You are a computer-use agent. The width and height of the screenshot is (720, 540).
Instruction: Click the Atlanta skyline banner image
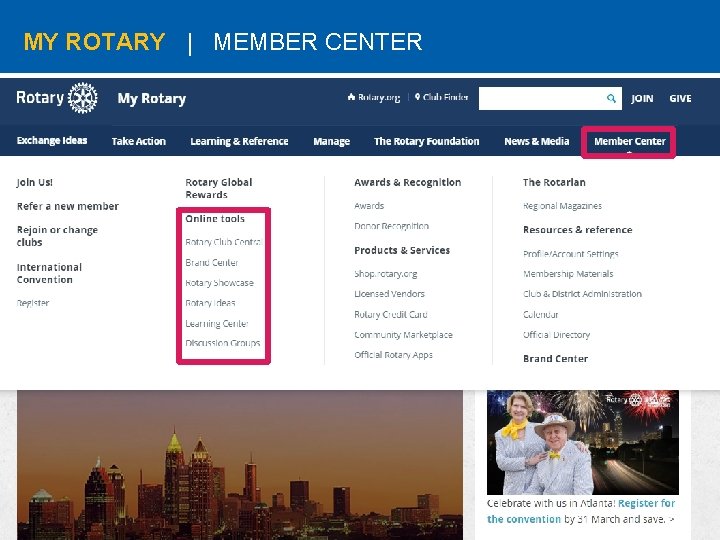coord(240,465)
